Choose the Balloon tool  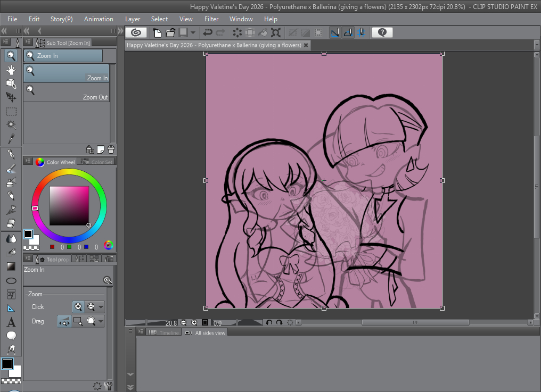pos(11,336)
